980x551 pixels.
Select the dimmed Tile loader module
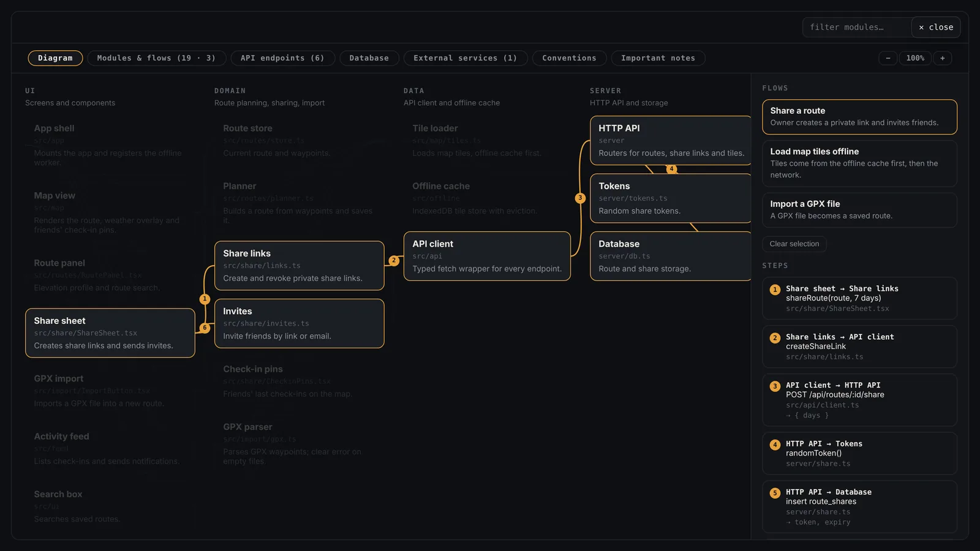point(487,140)
